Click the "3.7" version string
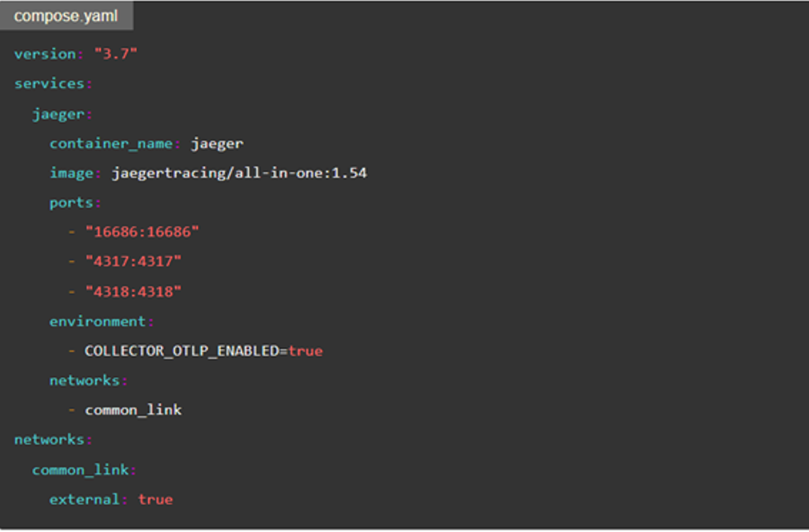Screen dimensions: 809x532 116,54
